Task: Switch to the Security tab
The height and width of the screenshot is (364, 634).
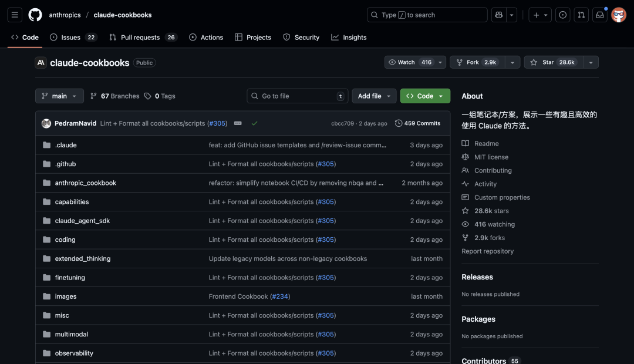Action: tap(301, 37)
